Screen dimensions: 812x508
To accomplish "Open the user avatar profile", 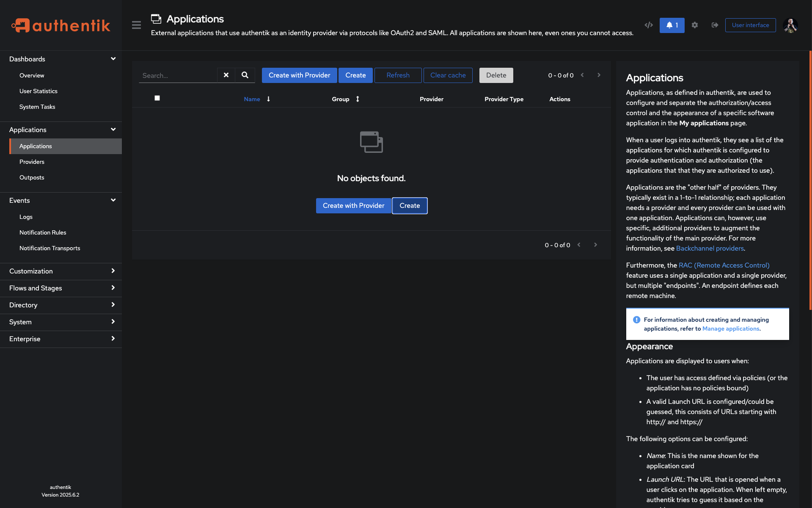I will (790, 25).
